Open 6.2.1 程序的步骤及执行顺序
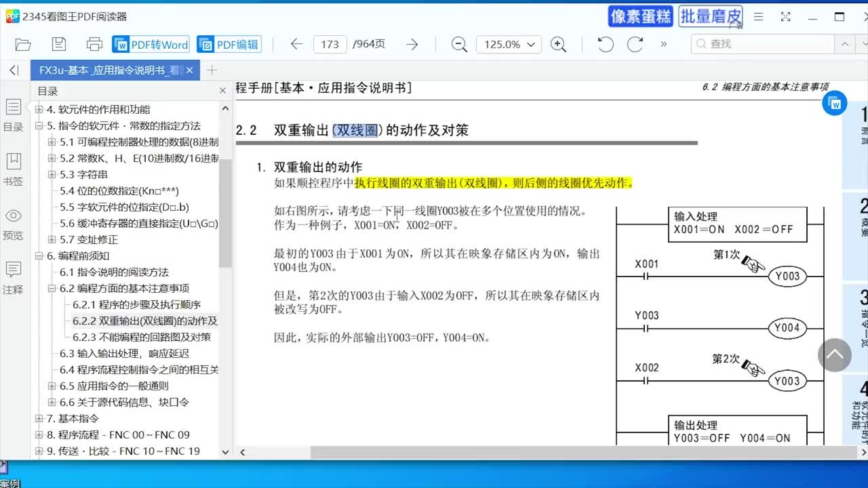This screenshot has width=868, height=488. [x=137, y=305]
